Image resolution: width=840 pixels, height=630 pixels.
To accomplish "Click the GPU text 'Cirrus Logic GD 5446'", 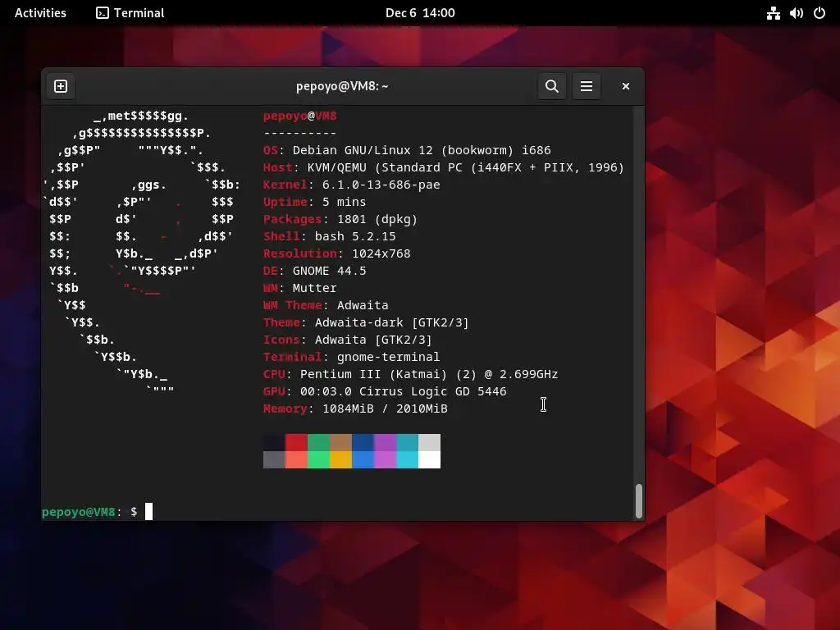I will click(x=433, y=391).
